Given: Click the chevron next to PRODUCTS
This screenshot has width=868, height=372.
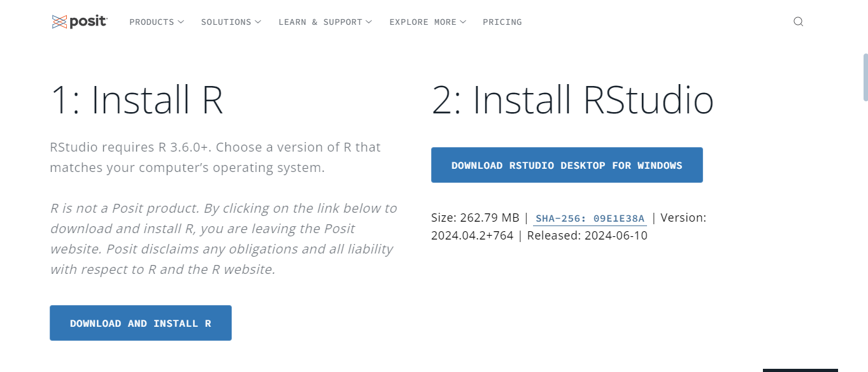Looking at the screenshot, I should [181, 22].
